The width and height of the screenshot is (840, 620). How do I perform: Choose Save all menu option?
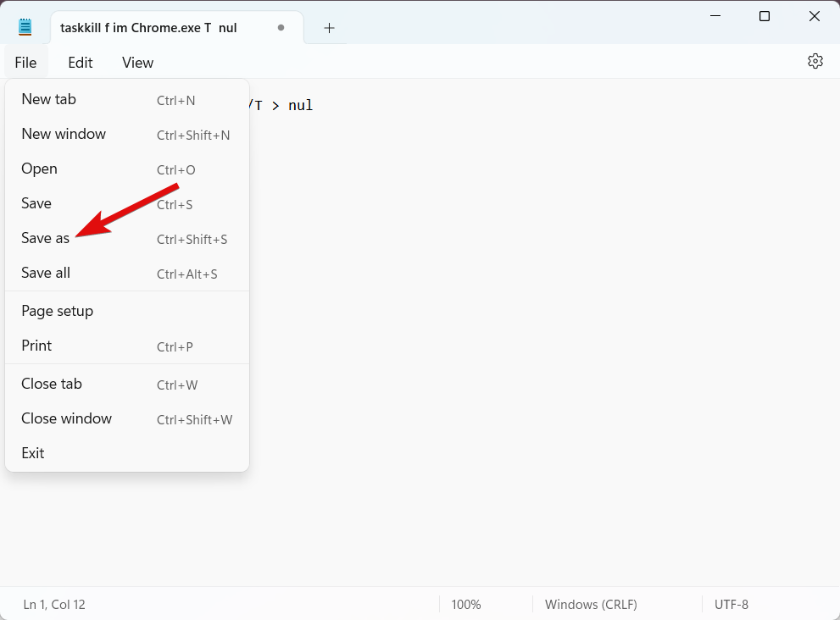click(46, 274)
